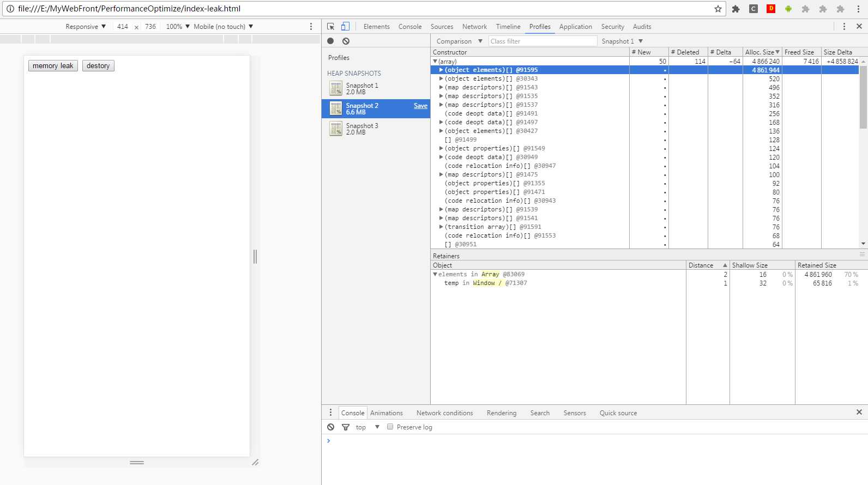The height and width of the screenshot is (485, 868).
Task: Open the 100% zoom dropdown
Action: click(x=178, y=26)
